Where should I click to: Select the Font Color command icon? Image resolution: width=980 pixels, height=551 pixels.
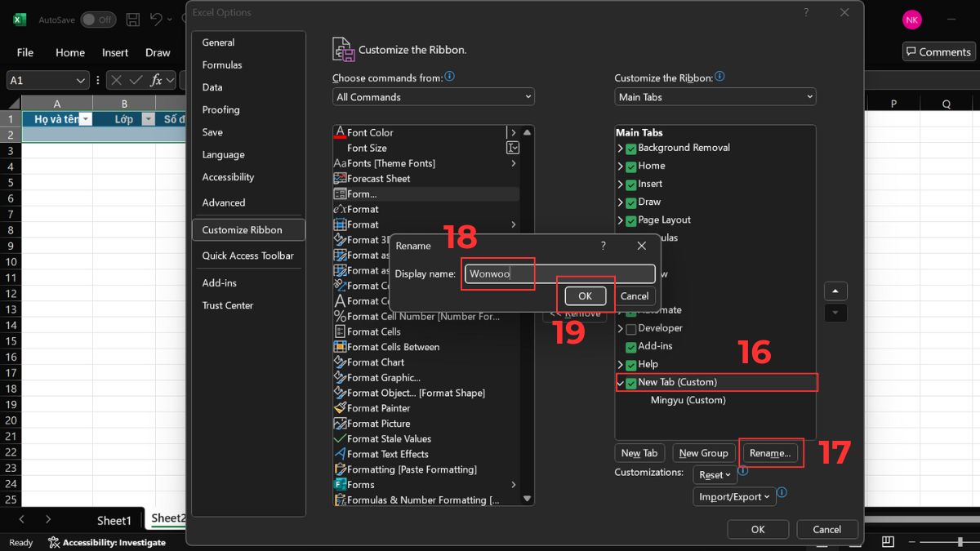click(341, 131)
